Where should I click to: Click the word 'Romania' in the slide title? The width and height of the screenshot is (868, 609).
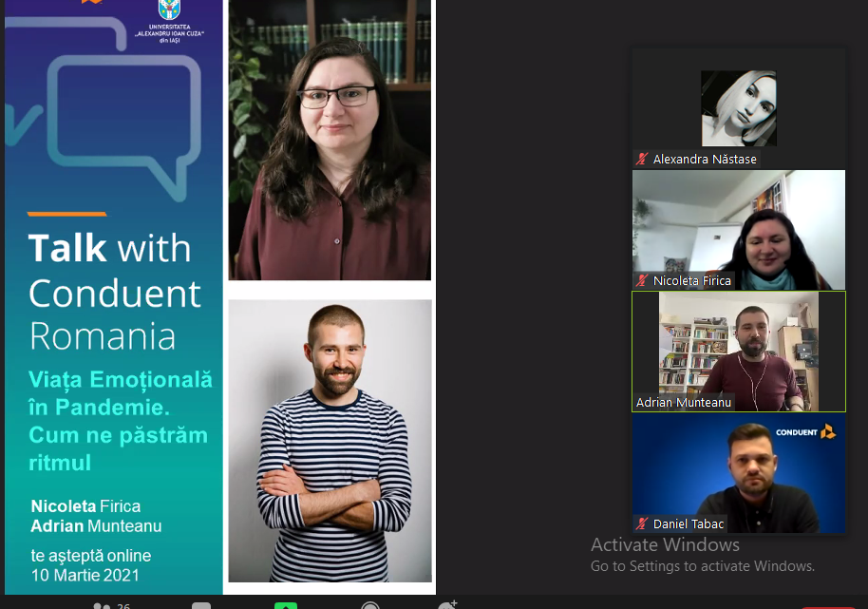103,336
